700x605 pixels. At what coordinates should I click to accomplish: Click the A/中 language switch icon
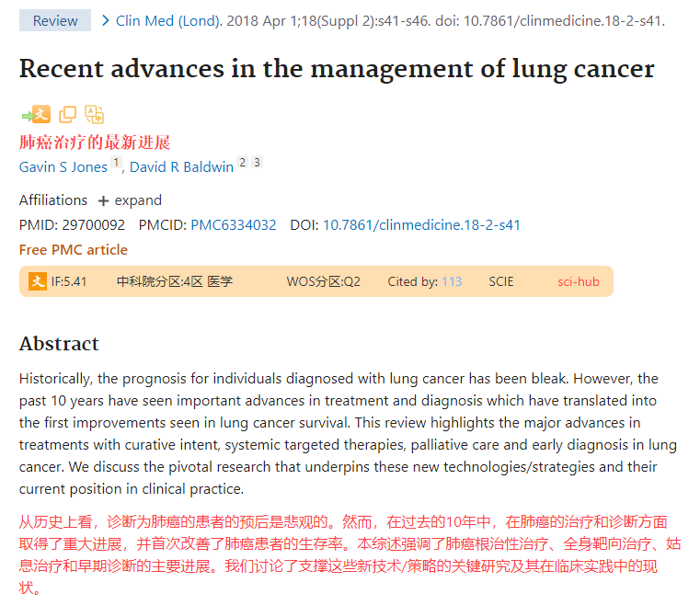[x=94, y=115]
